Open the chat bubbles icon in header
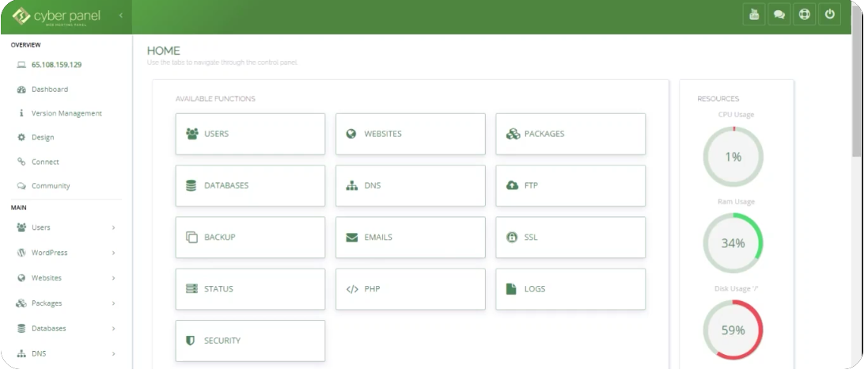This screenshot has height=385, width=868. click(x=779, y=15)
